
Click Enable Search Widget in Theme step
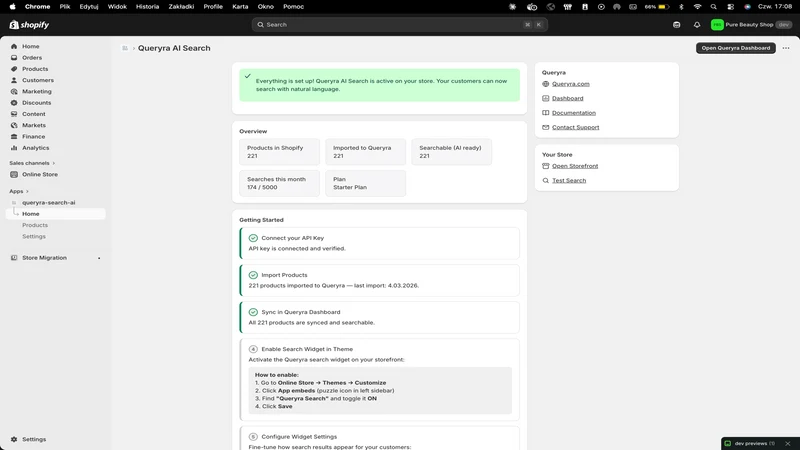[x=380, y=380]
